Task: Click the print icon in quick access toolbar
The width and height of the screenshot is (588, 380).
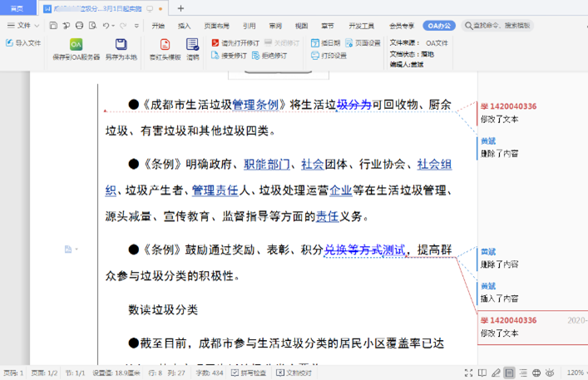Action: pos(79,26)
